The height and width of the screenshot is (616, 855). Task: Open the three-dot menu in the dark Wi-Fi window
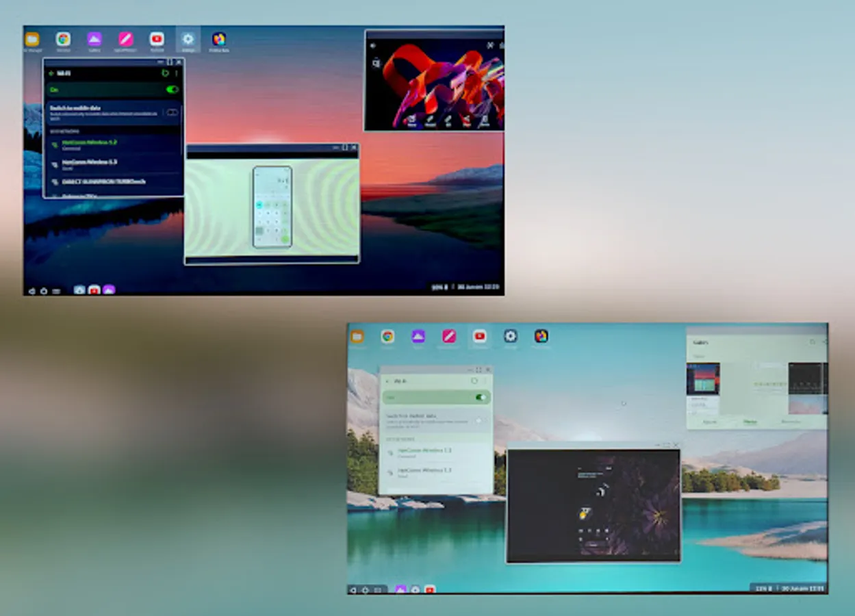(177, 73)
